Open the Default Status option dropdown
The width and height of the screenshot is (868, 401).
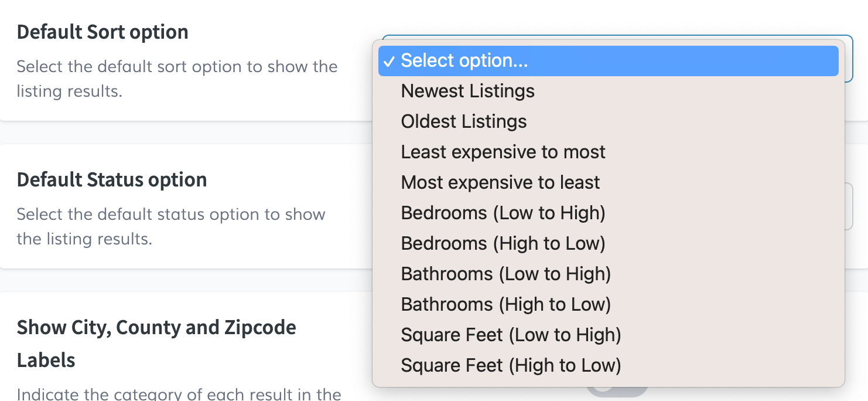click(849, 206)
